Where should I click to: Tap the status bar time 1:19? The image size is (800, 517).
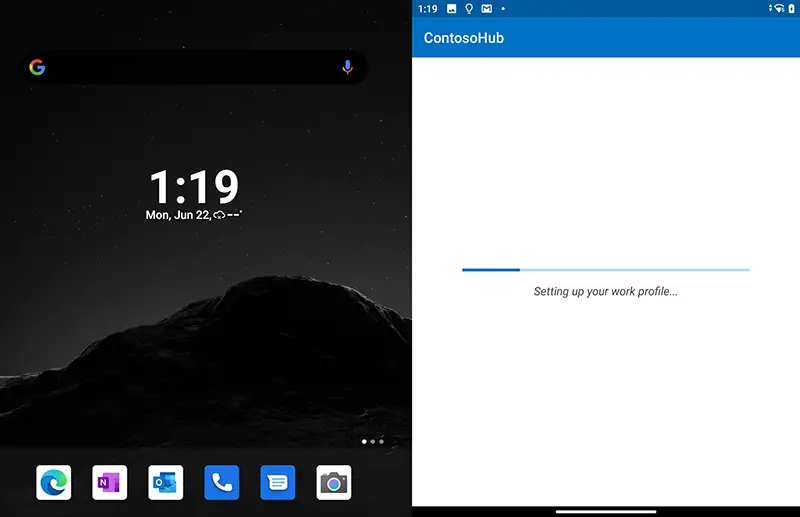pyautogui.click(x=428, y=9)
